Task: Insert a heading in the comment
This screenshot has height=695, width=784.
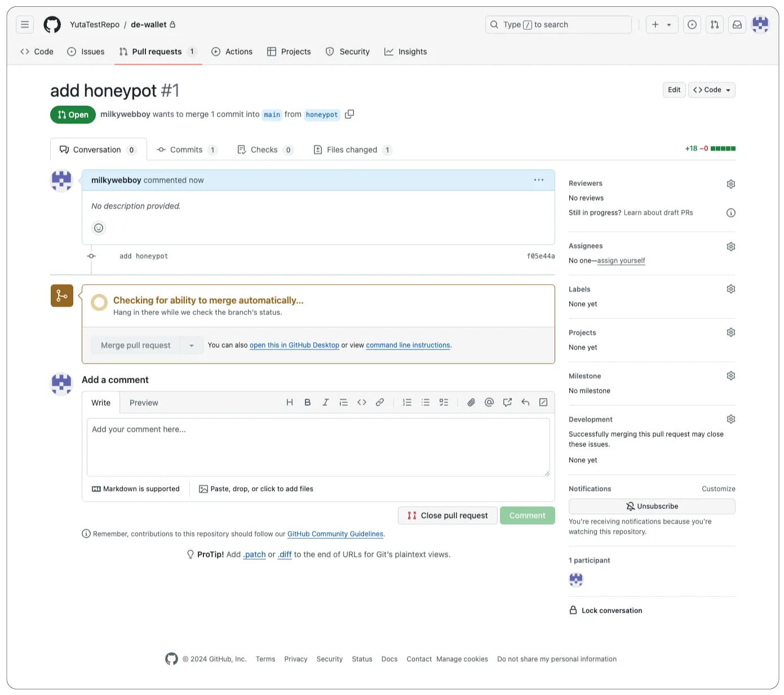Action: [x=290, y=402]
